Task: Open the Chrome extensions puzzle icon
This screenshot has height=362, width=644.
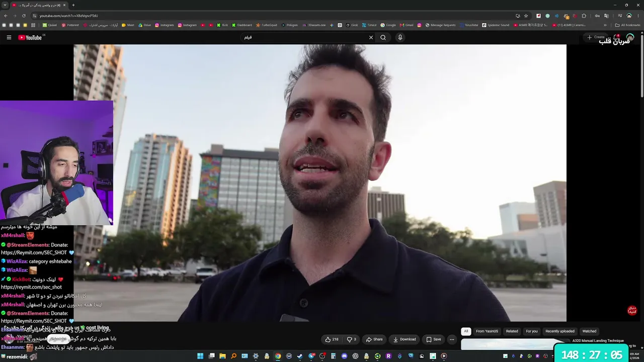Action: coord(584,16)
